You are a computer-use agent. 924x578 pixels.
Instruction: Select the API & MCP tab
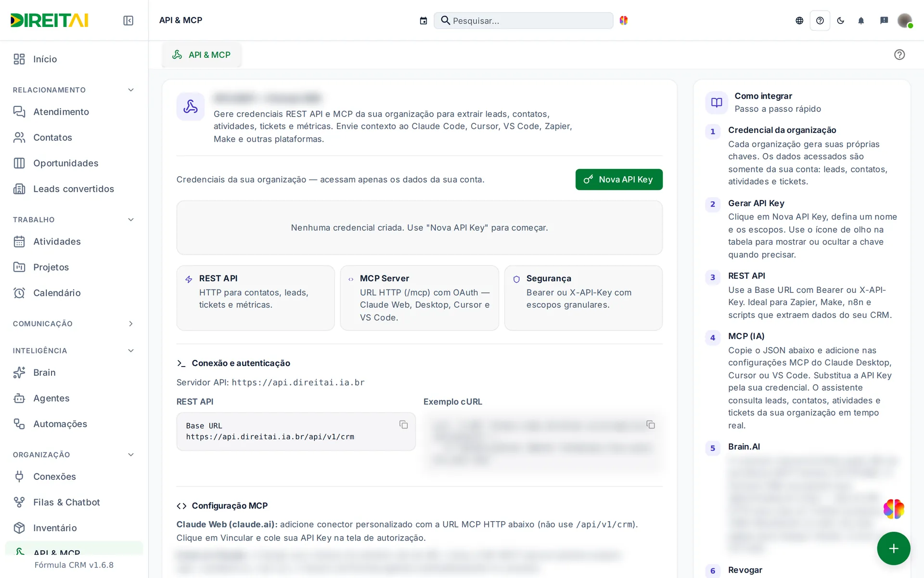(x=202, y=55)
